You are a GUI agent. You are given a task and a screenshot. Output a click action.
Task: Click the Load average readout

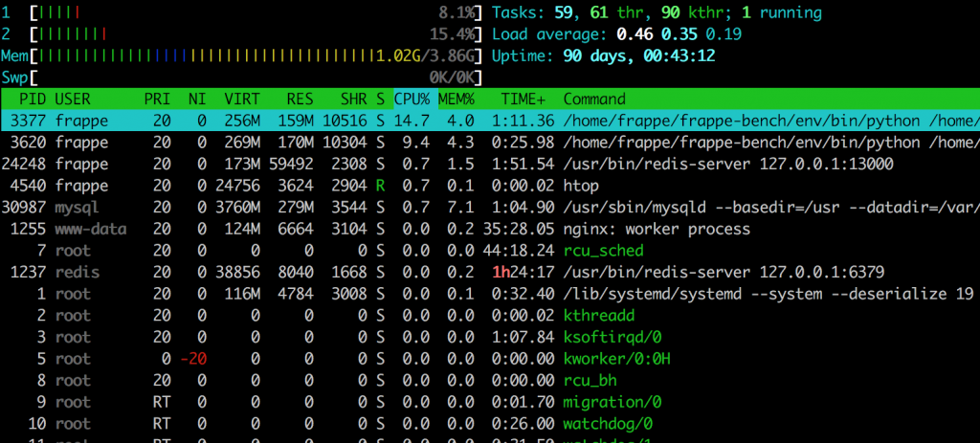click(x=617, y=34)
